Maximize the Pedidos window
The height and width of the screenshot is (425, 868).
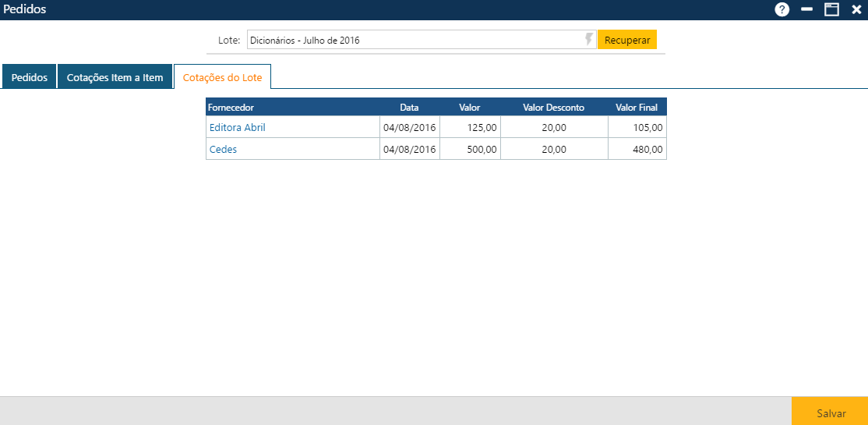coord(832,9)
